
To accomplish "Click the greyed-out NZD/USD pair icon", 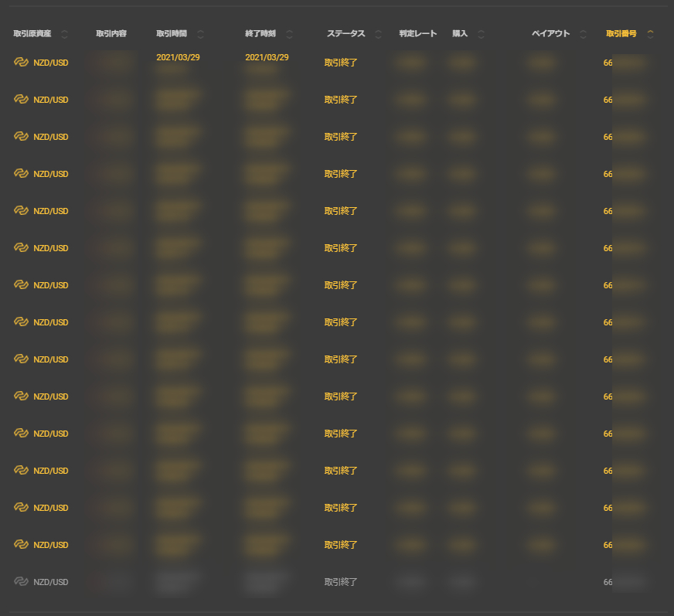I will (21, 582).
